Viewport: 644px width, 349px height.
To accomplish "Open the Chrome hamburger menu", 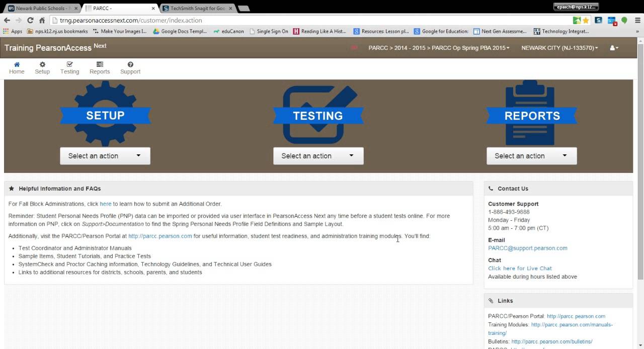I will 636,20.
